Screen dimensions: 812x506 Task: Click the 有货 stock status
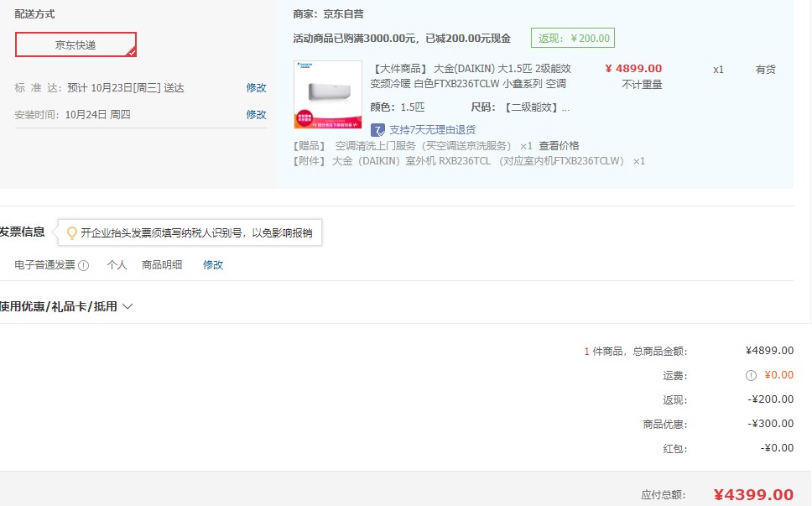click(765, 70)
